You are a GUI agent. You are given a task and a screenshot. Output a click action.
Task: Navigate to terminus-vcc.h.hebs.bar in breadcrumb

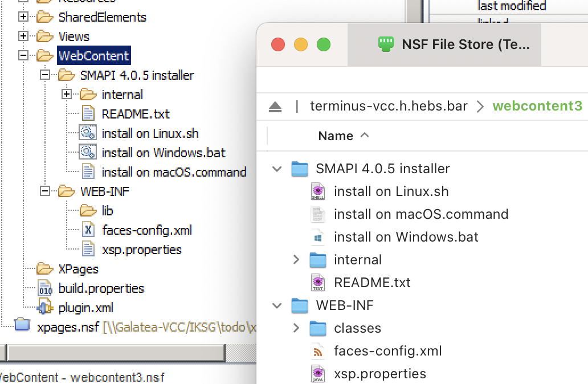click(389, 107)
